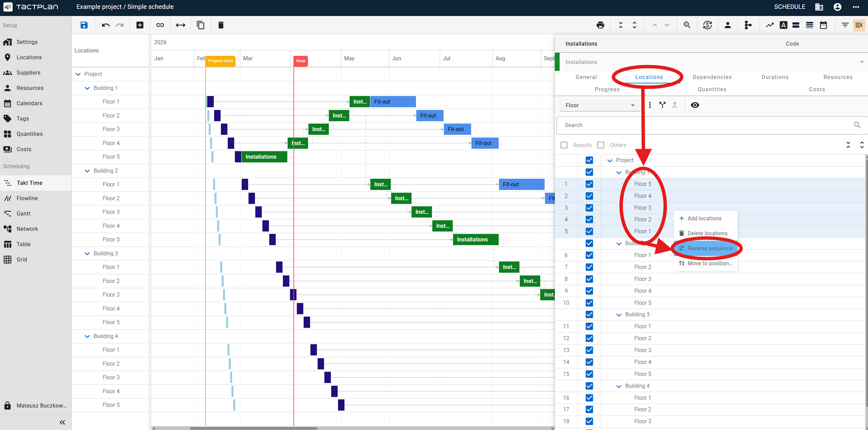Click the filter icon in toolbar
The width and height of the screenshot is (868, 430).
pyautogui.click(x=845, y=25)
